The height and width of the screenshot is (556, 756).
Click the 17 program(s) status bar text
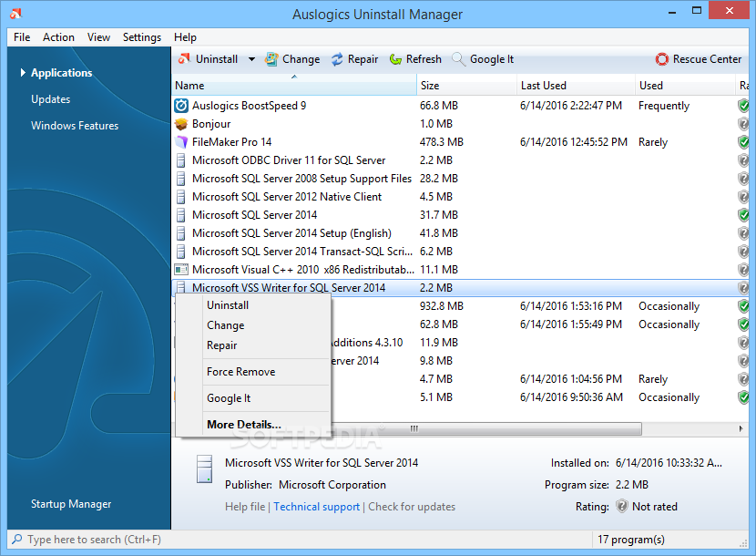pos(631,540)
